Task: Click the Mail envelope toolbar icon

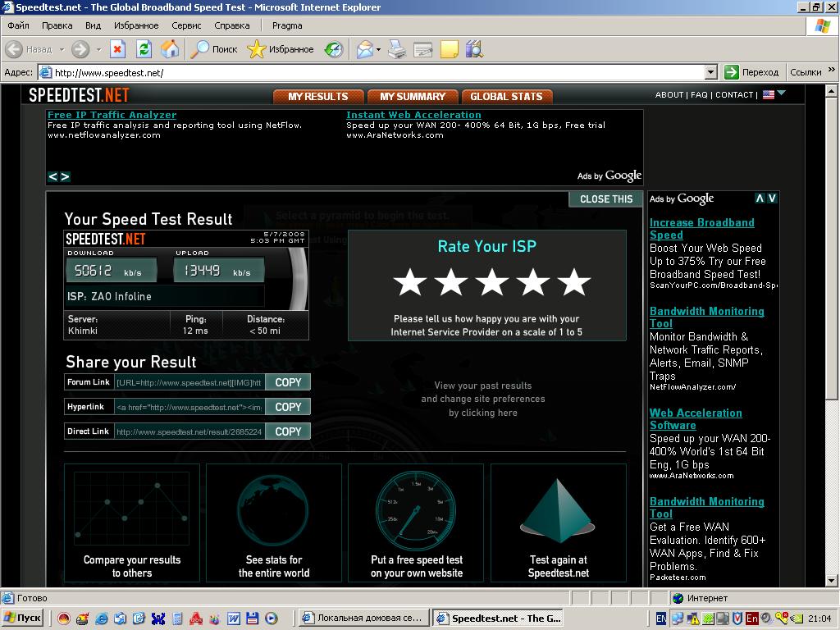Action: pyautogui.click(x=365, y=50)
